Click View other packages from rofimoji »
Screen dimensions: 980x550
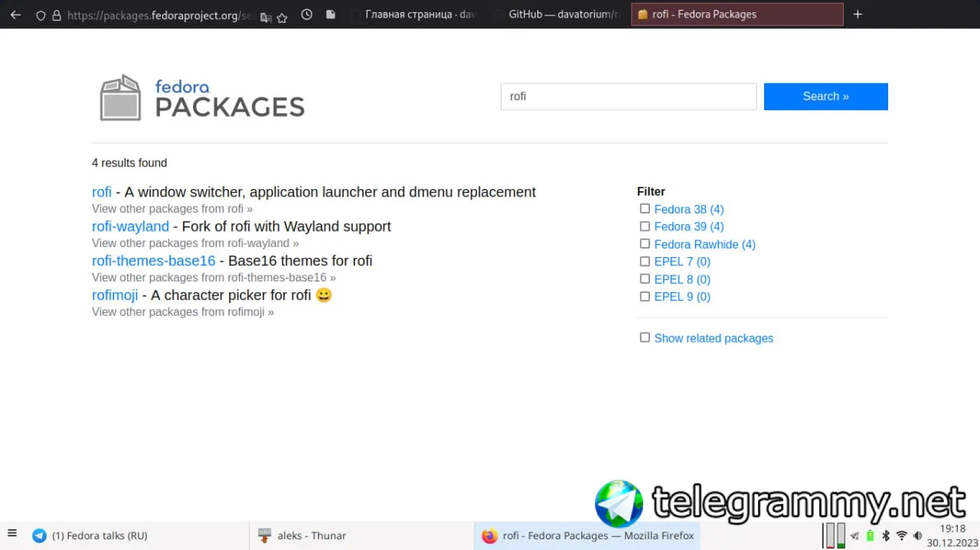pos(183,312)
